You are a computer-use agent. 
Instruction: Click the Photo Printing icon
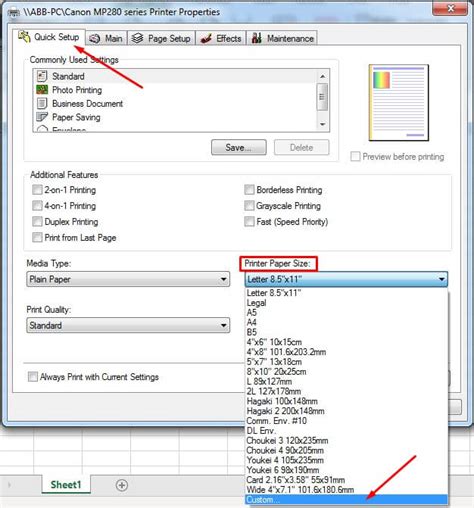[42, 90]
